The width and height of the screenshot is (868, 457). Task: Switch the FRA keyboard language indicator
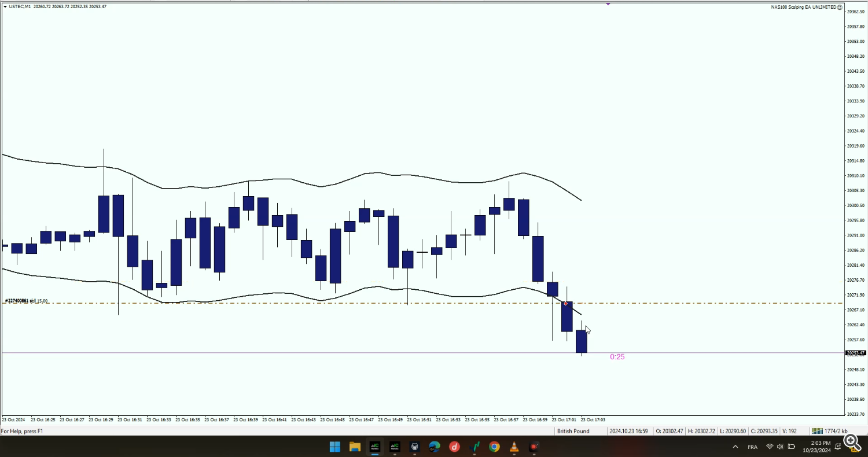752,447
